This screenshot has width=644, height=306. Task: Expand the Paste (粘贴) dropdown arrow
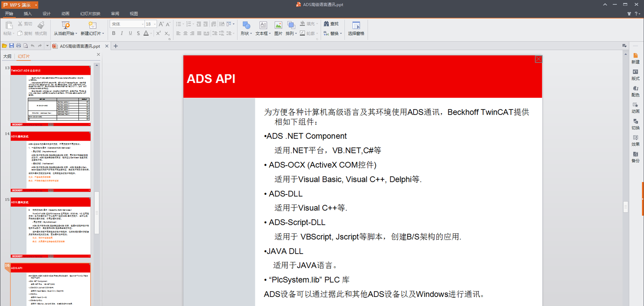[x=13, y=33]
